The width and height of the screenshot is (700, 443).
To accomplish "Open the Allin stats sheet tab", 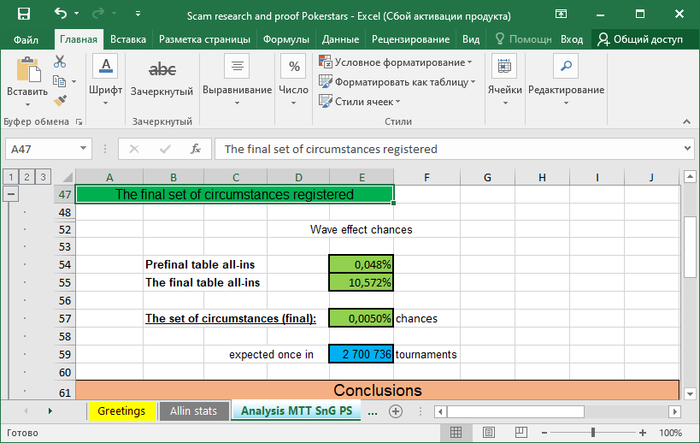I will point(193,411).
